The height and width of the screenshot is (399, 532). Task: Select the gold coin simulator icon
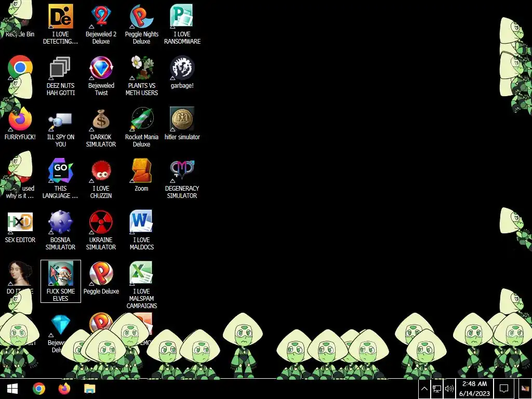tap(182, 119)
